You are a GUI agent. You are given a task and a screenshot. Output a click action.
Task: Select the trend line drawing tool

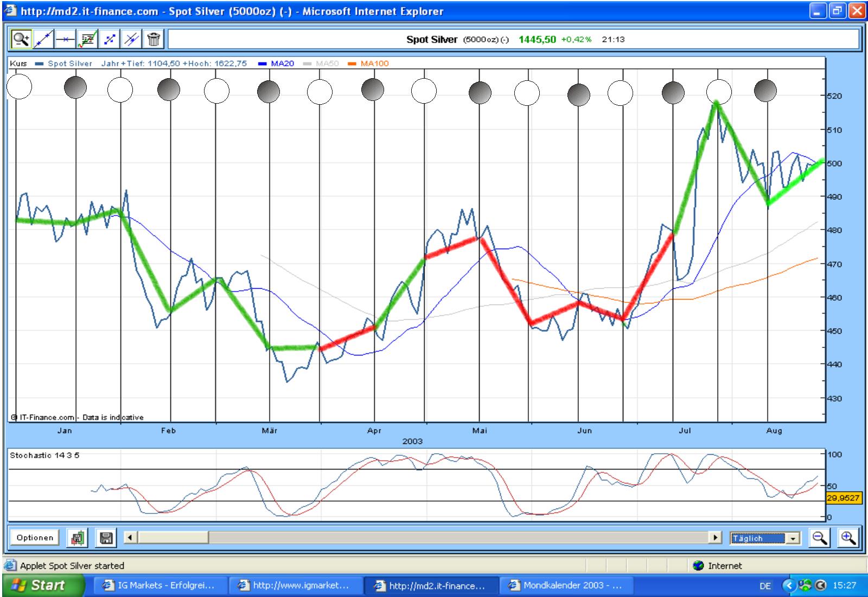tap(43, 39)
